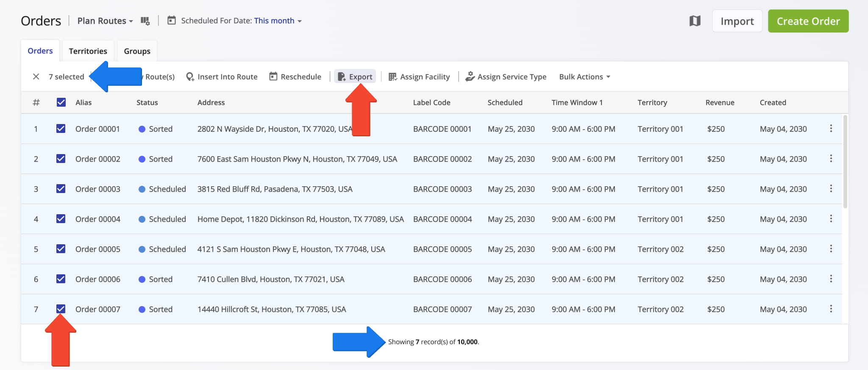Click the Order 00003 alias cell
Viewport: 868px width, 370px height.
coord(98,189)
